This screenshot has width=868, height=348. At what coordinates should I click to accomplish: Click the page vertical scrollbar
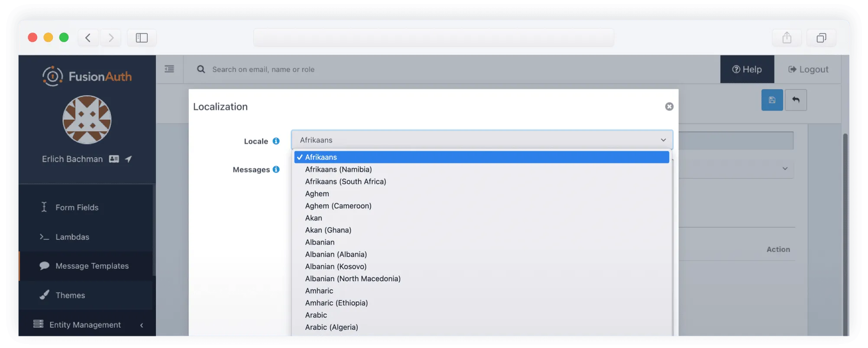845,234
